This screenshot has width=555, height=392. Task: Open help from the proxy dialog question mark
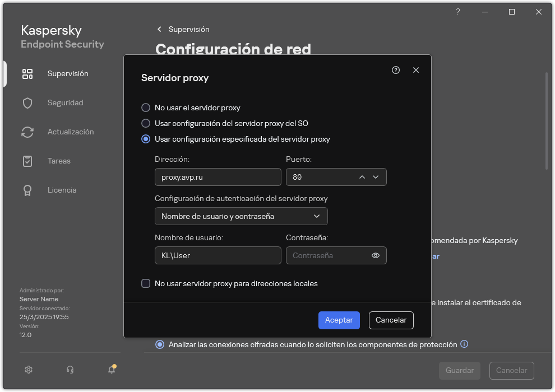click(395, 70)
